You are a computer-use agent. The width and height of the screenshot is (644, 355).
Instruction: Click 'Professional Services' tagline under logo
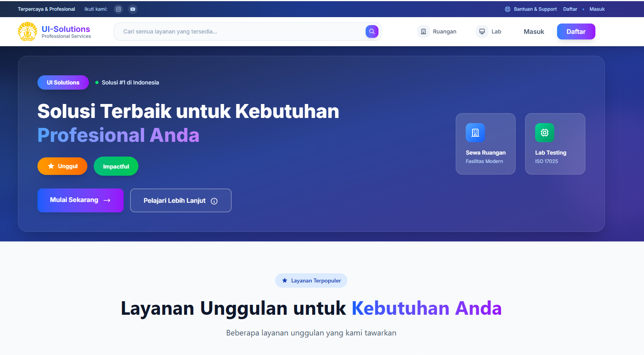pos(66,36)
